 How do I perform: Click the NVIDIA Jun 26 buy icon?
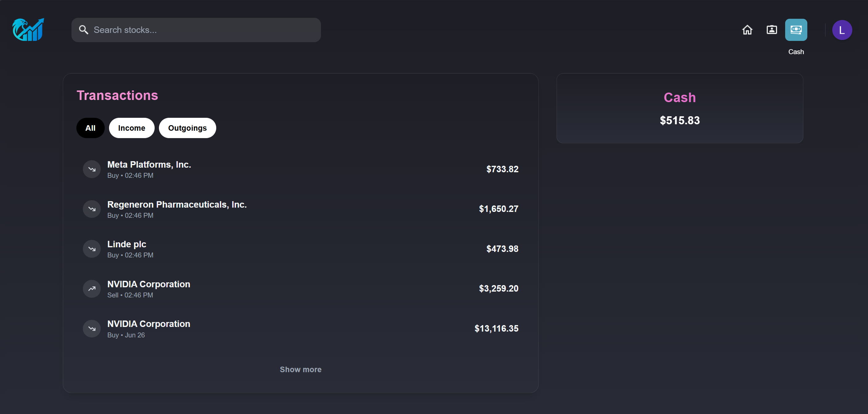tap(92, 328)
